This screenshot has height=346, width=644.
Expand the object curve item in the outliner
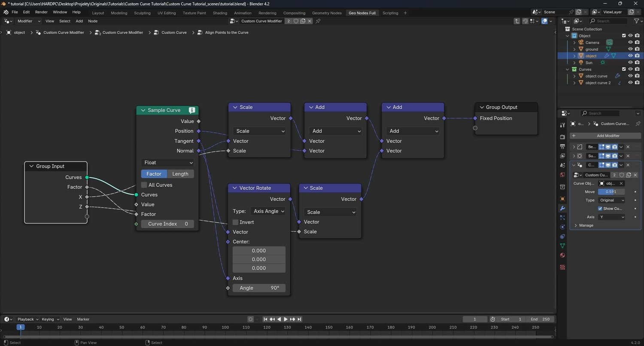coord(575,76)
